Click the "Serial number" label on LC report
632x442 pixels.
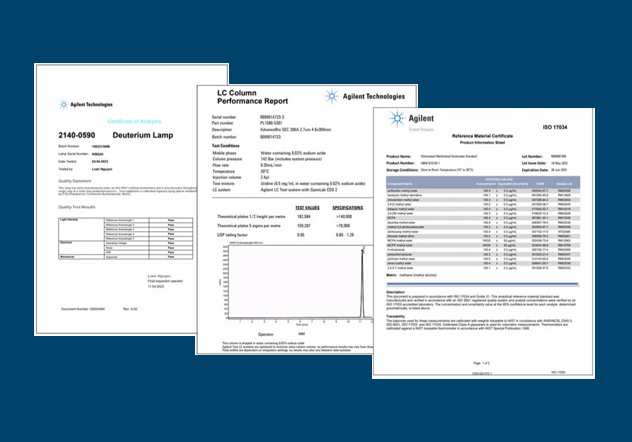point(224,117)
